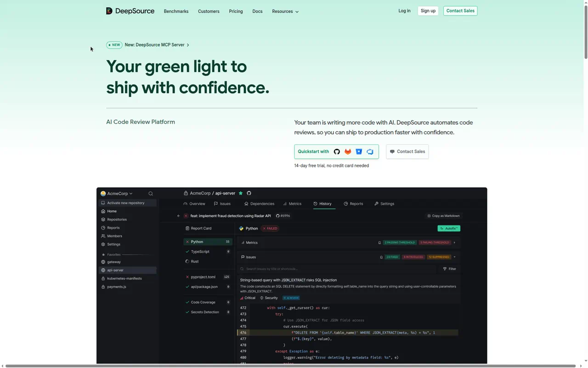Open the Benchmarks page
This screenshot has height=368, width=588.
[176, 11]
